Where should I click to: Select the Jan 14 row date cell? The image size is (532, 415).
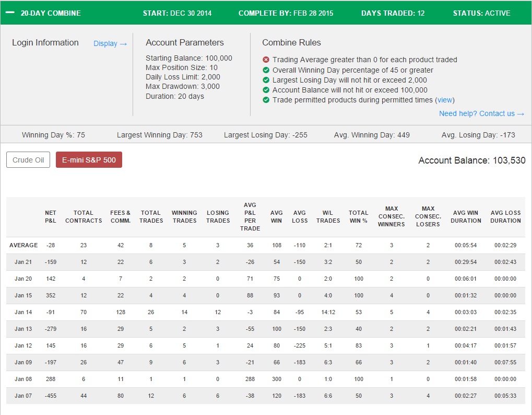(23, 312)
